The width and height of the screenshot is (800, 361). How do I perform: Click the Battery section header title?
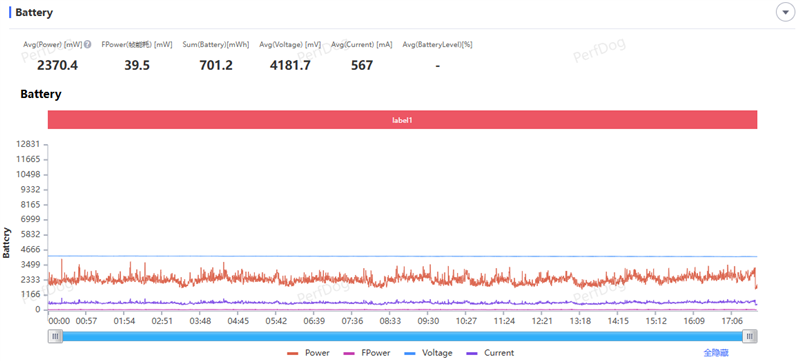pyautogui.click(x=34, y=13)
